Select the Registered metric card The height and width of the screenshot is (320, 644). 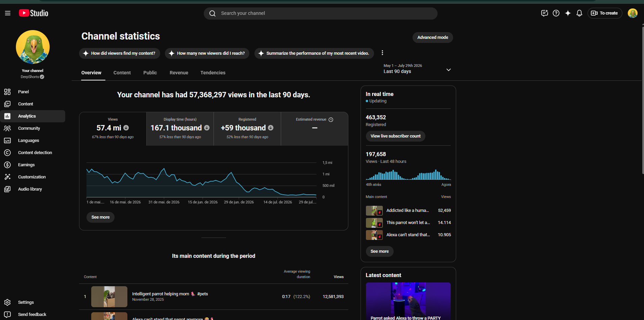pos(247,129)
